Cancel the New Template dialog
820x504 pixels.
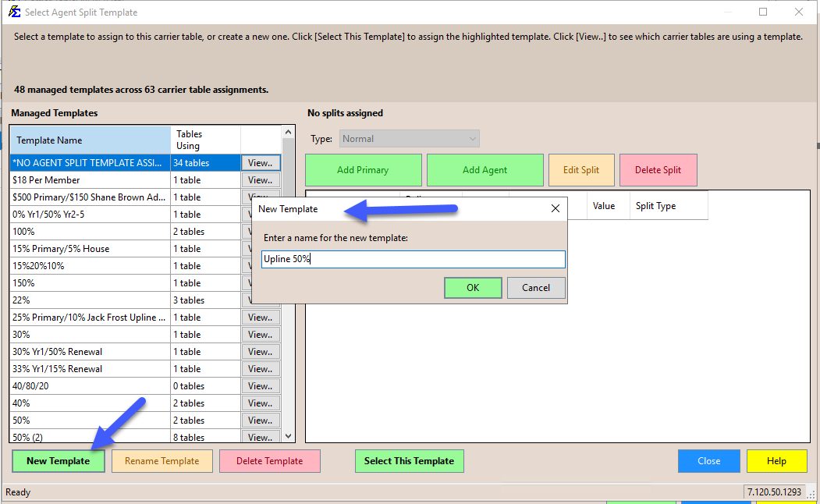click(536, 288)
